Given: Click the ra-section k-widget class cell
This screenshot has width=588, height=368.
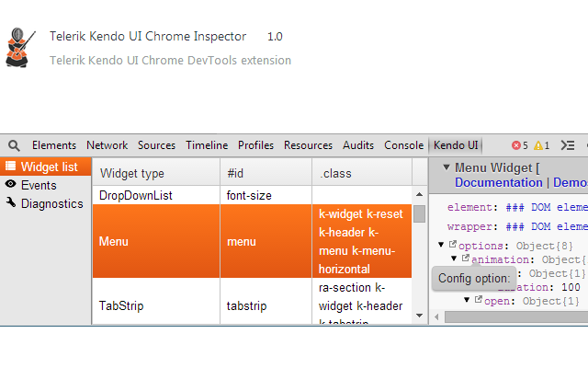Looking at the screenshot, I should pos(362,302).
